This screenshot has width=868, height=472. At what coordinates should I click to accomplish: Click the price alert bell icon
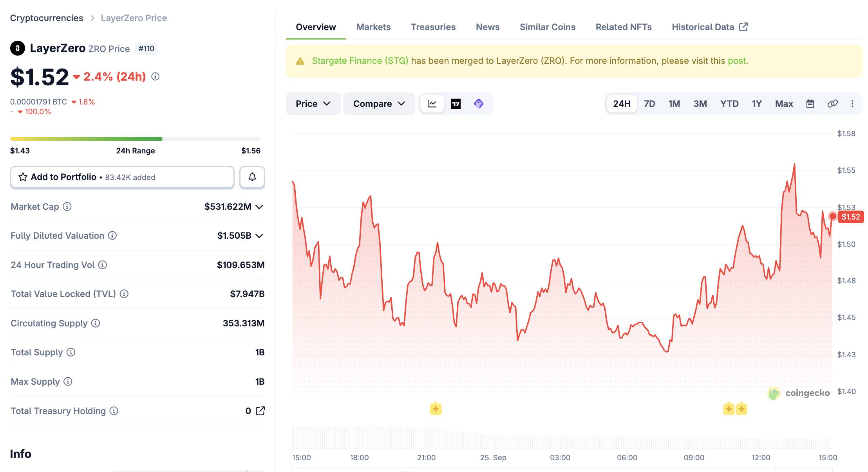[x=252, y=177]
